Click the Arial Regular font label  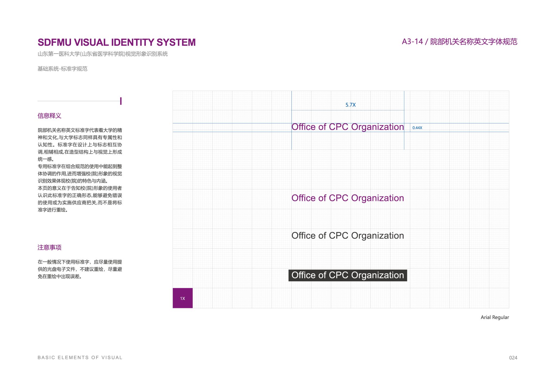tap(495, 317)
